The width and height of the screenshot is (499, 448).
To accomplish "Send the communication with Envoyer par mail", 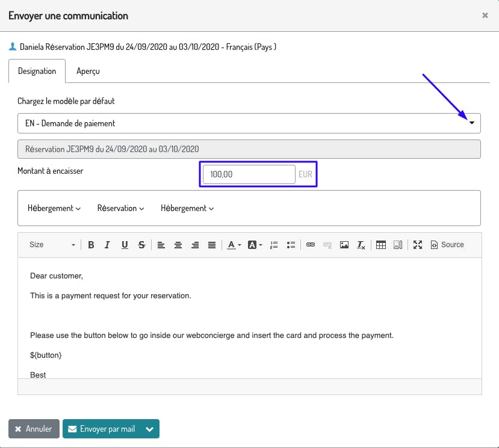I will (x=102, y=429).
